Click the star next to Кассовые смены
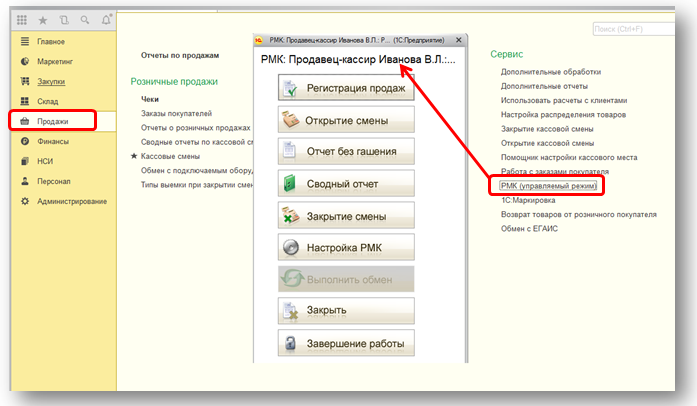Image resolution: width=697 pixels, height=406 pixels. click(x=134, y=156)
